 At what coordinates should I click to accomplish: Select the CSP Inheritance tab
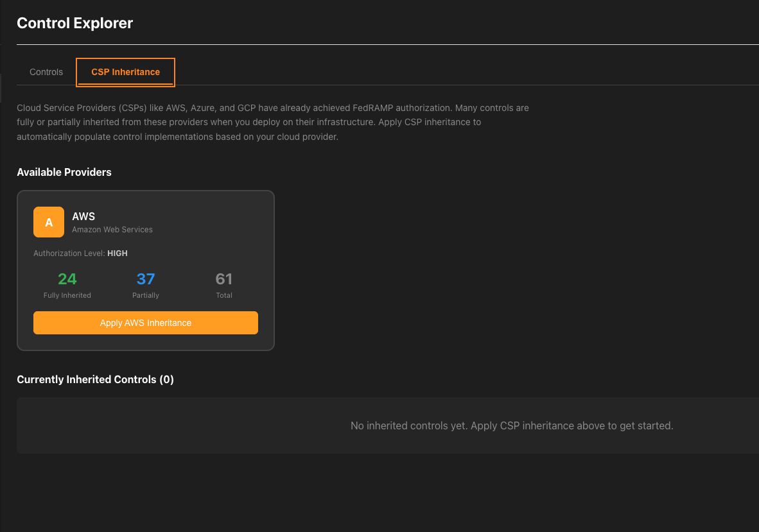click(126, 72)
